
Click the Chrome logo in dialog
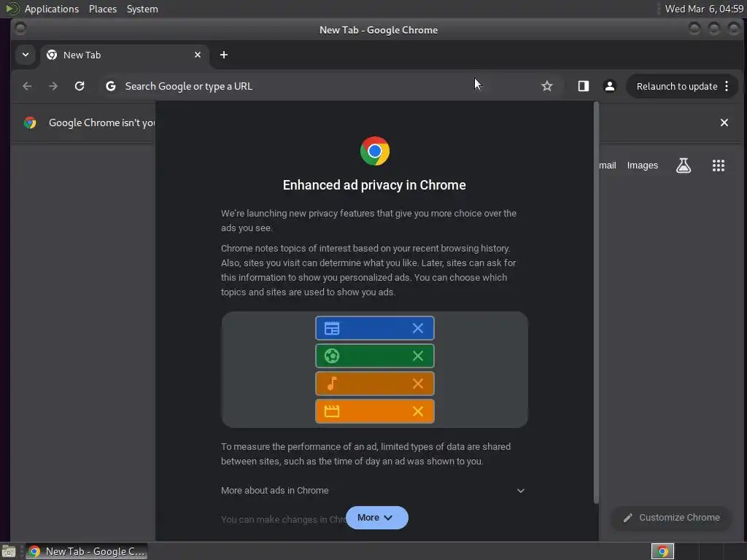pyautogui.click(x=375, y=151)
